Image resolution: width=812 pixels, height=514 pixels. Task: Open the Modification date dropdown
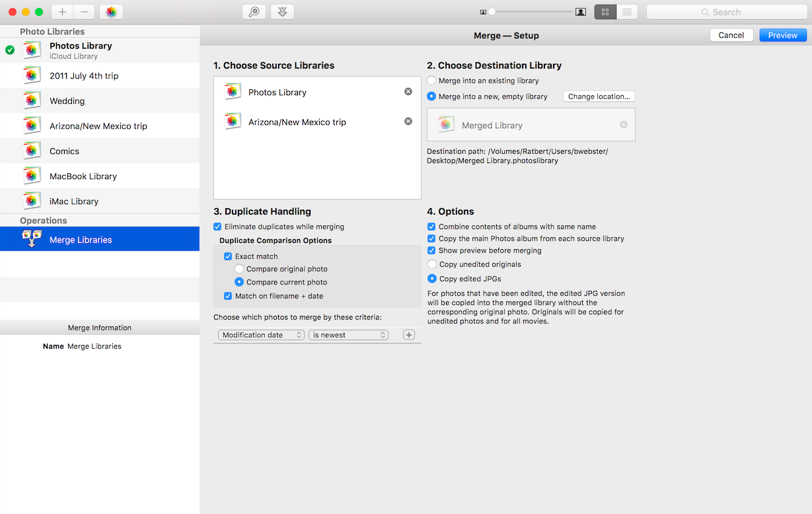point(261,335)
